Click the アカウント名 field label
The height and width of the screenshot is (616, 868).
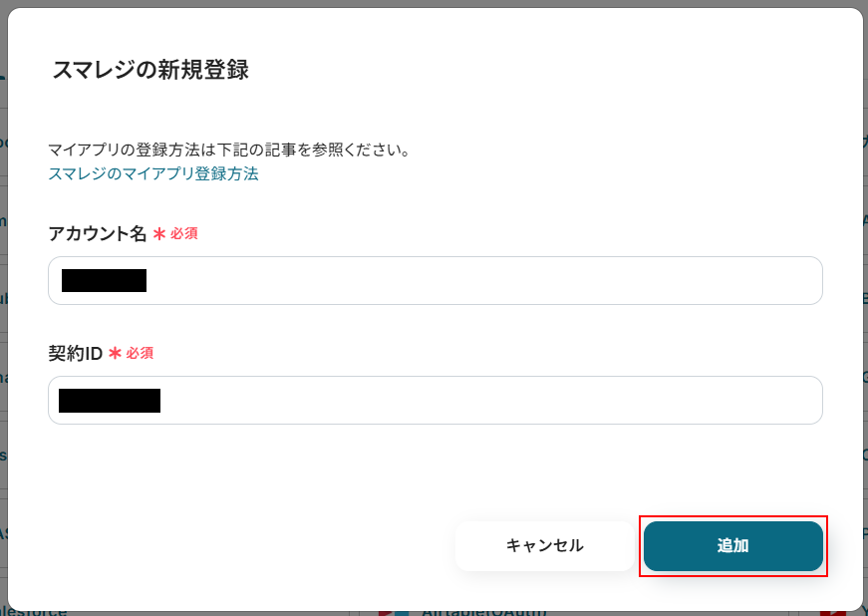click(98, 233)
